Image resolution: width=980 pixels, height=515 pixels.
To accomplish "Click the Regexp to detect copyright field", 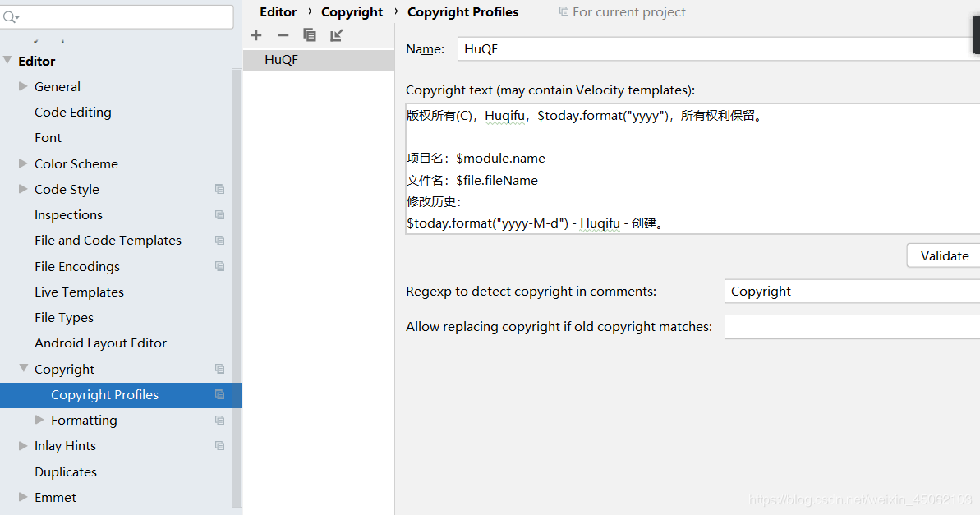I will click(x=852, y=292).
